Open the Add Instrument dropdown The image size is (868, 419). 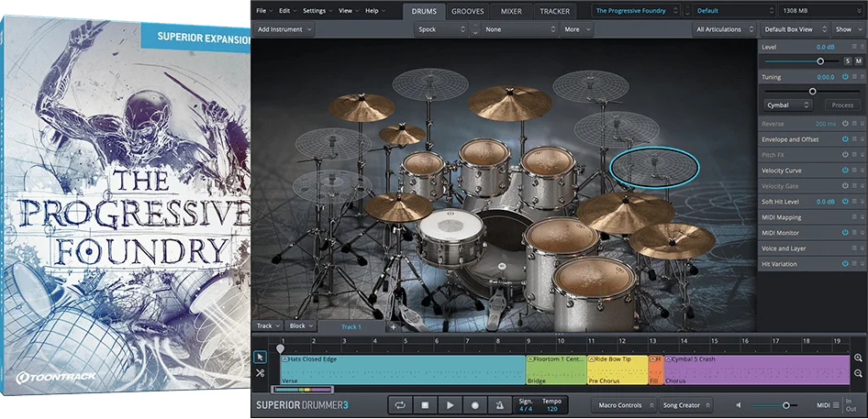pyautogui.click(x=284, y=29)
